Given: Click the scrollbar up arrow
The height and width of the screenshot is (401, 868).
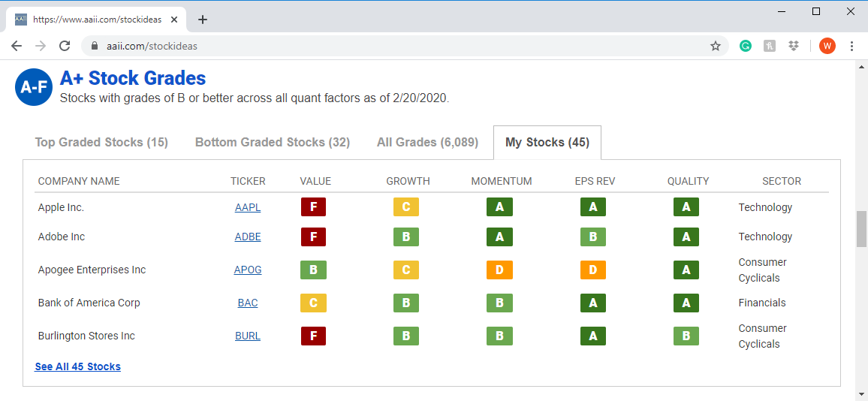Looking at the screenshot, I should click(x=861, y=67).
